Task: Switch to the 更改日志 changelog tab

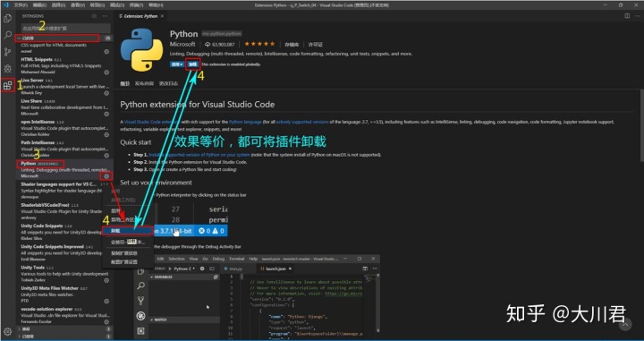Action: click(x=168, y=83)
